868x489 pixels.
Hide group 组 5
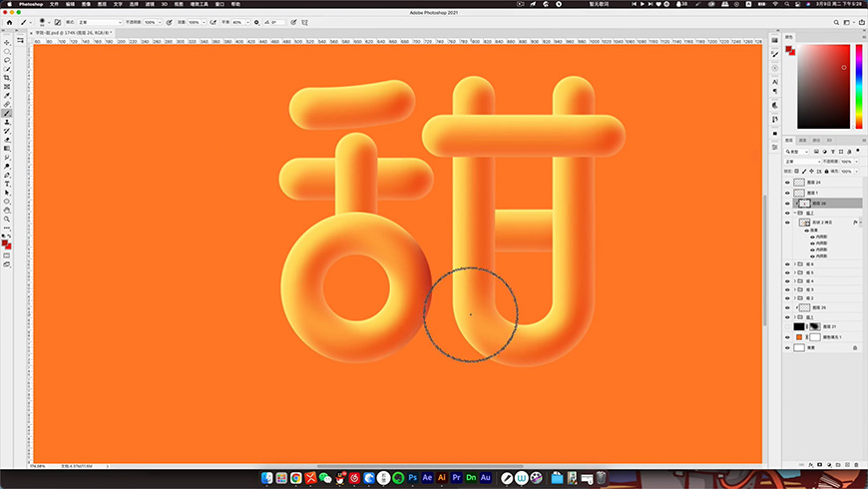[x=787, y=272]
